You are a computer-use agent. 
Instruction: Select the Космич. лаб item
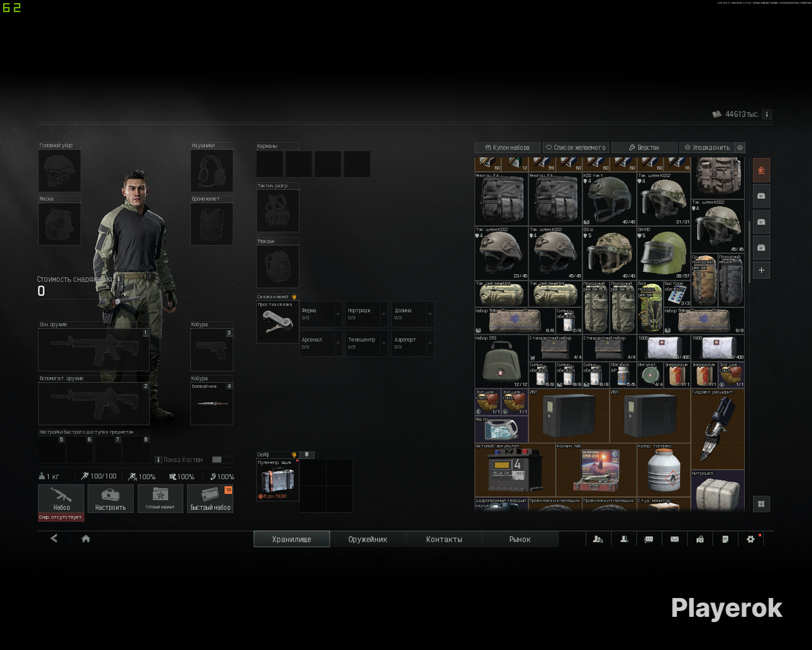tap(596, 470)
